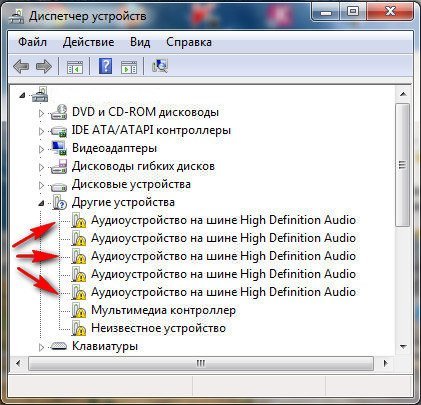Screen dimensions: 421x405
Task: Click the Back arrow toolbar icon
Action: click(x=21, y=66)
